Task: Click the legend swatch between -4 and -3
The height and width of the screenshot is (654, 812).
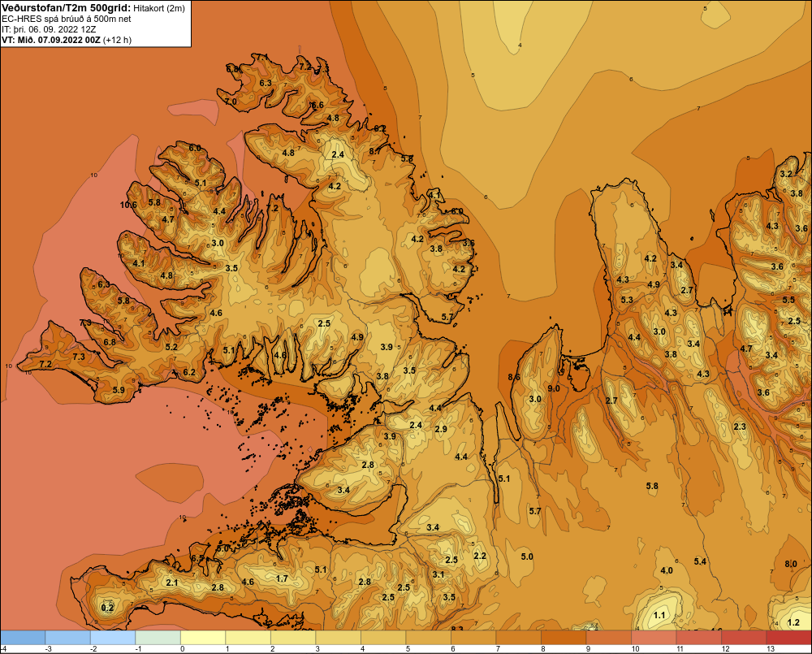Action: (x=23, y=638)
